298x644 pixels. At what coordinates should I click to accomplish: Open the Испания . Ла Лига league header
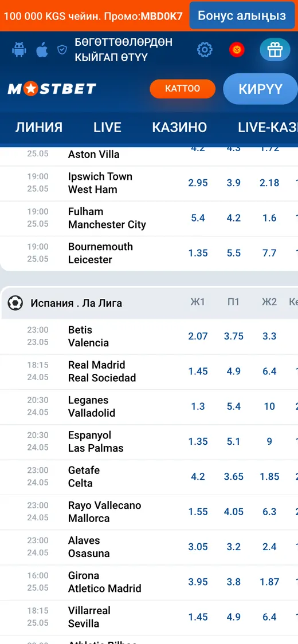tap(76, 303)
